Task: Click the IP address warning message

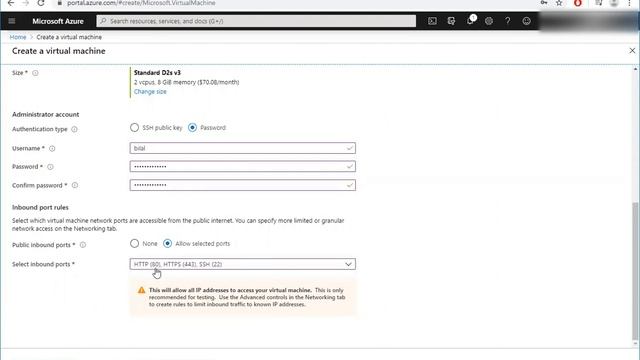Action: [242, 297]
